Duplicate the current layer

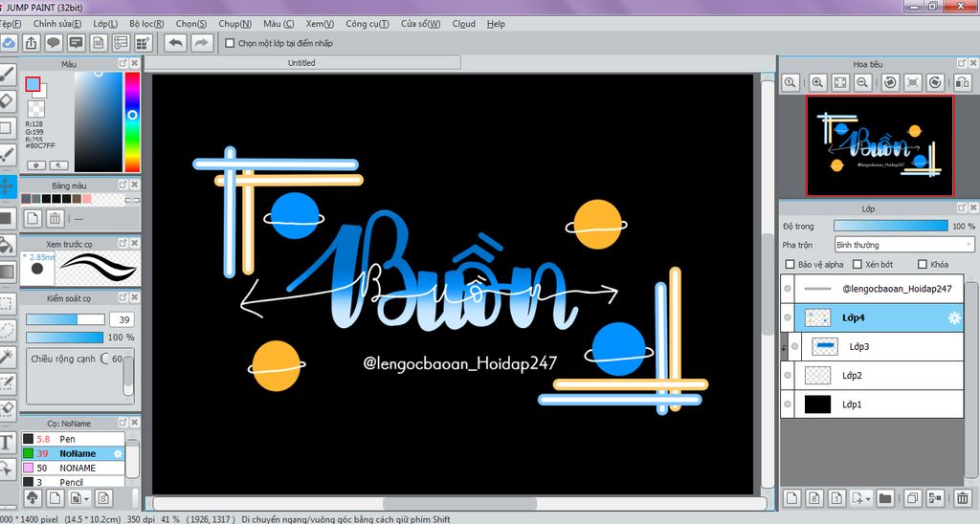point(912,498)
